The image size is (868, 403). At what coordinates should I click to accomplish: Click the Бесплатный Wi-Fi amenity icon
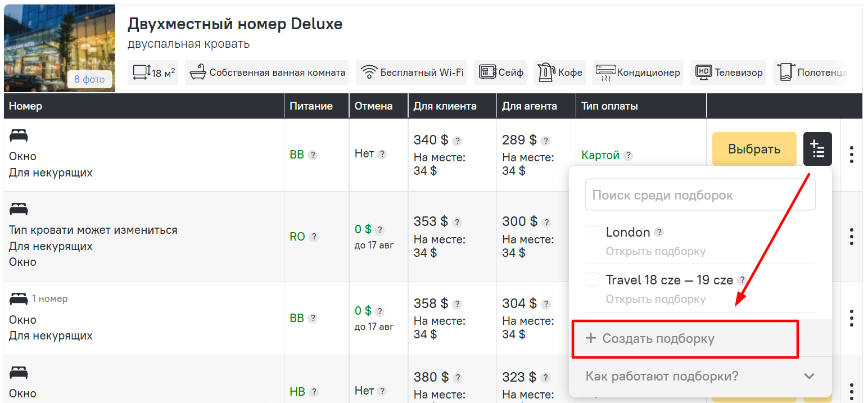click(x=369, y=73)
